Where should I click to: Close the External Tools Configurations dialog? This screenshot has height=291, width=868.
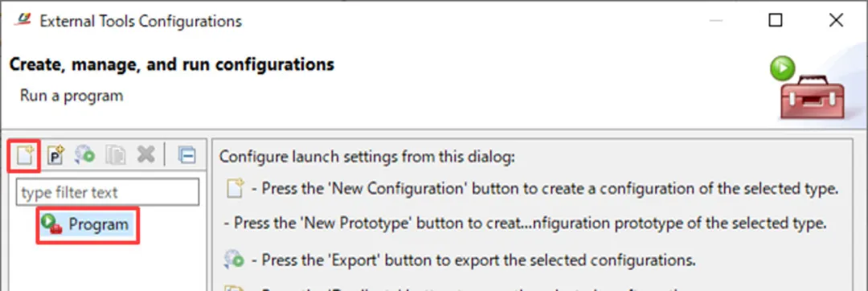836,20
